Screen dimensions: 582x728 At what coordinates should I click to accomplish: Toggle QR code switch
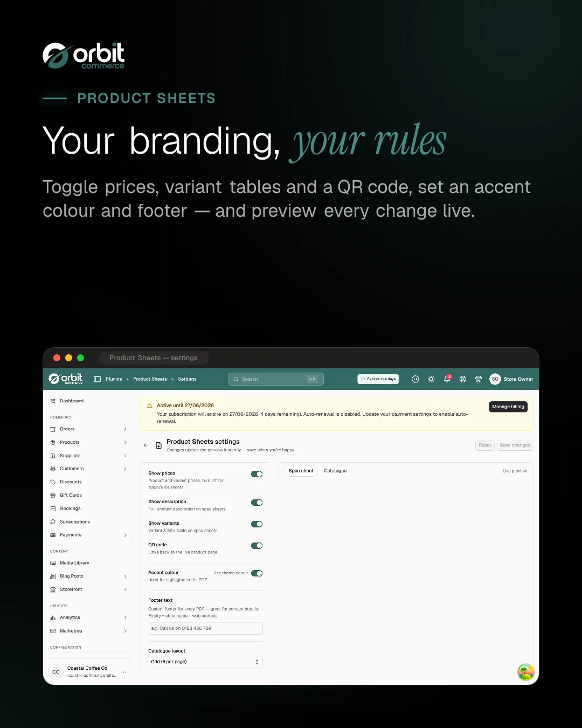(257, 546)
